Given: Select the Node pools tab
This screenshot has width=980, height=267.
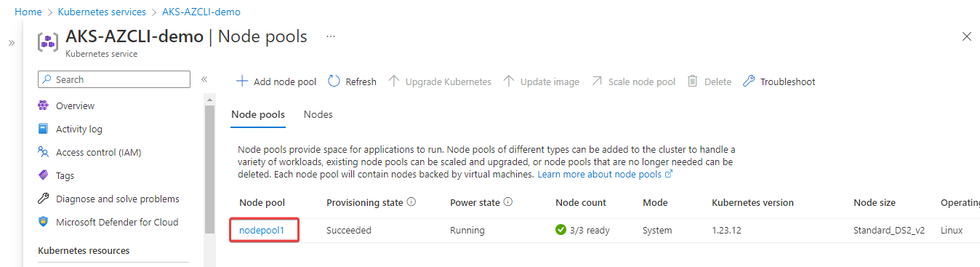Looking at the screenshot, I should coord(258,114).
